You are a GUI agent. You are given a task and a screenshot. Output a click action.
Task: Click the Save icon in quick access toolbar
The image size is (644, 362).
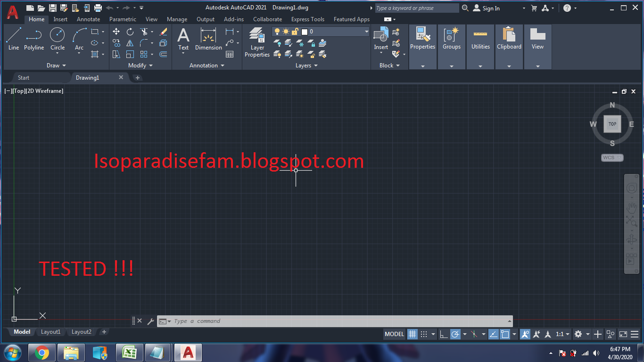(x=53, y=8)
